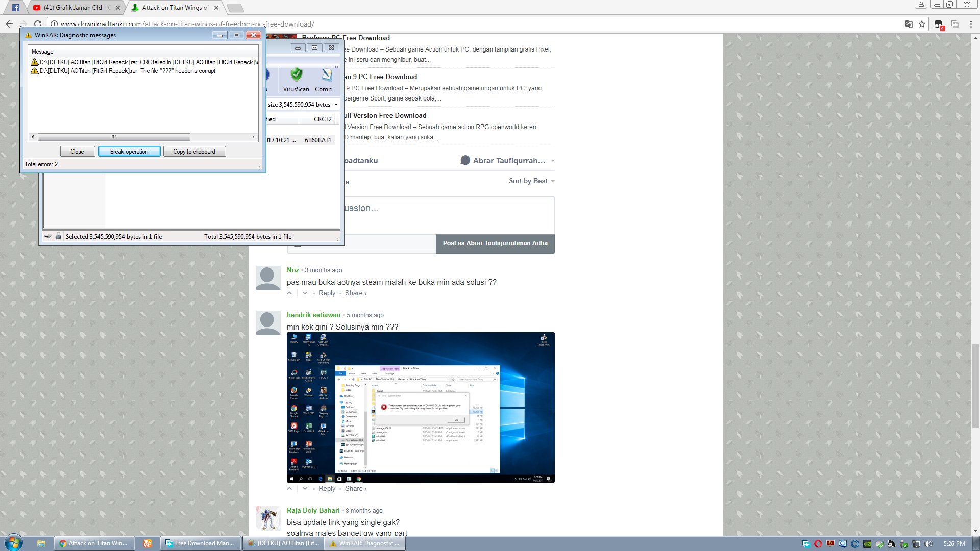
Task: Open the '9 PC Free Download' article link
Action: click(x=380, y=77)
